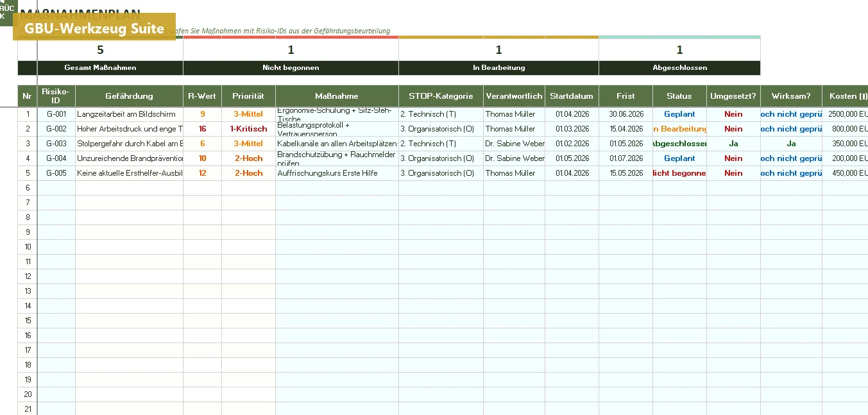Select the Maßnahme column header

[x=337, y=96]
